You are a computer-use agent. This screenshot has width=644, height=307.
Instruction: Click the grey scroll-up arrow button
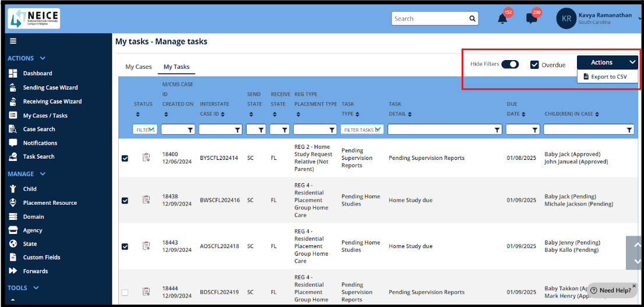coord(637,245)
